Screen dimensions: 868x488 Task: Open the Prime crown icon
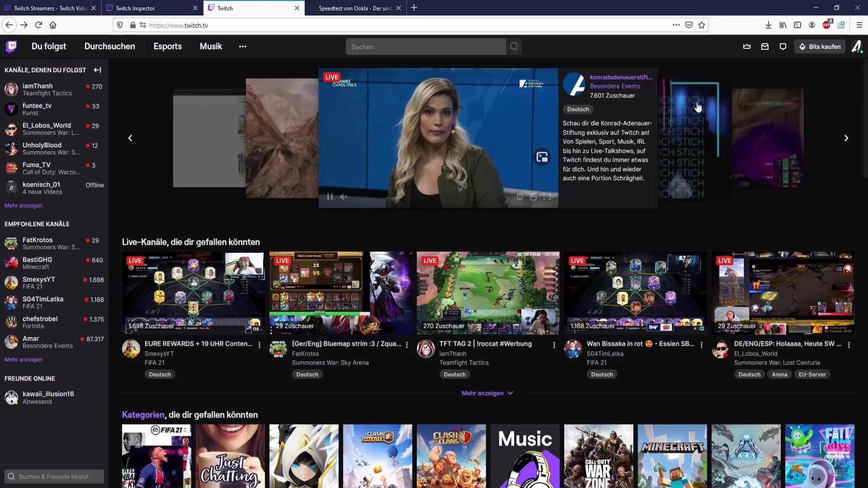pos(747,46)
